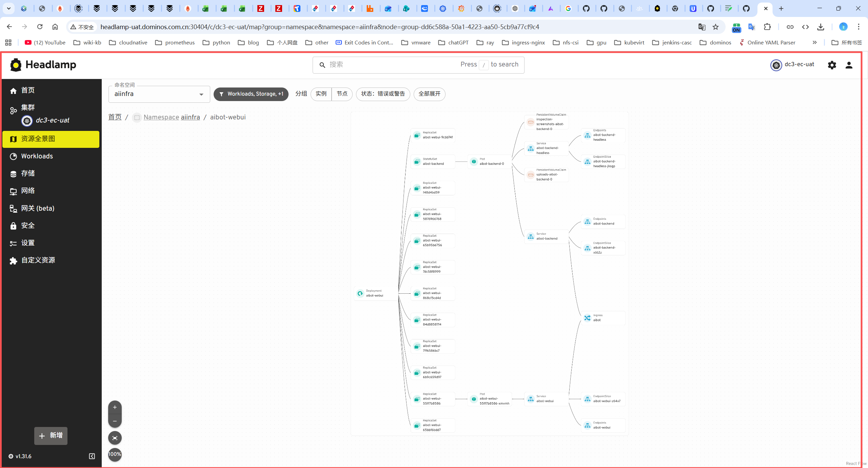This screenshot has height=468, width=868.
Task: Click the 100% zoom reset button
Action: pos(115,454)
